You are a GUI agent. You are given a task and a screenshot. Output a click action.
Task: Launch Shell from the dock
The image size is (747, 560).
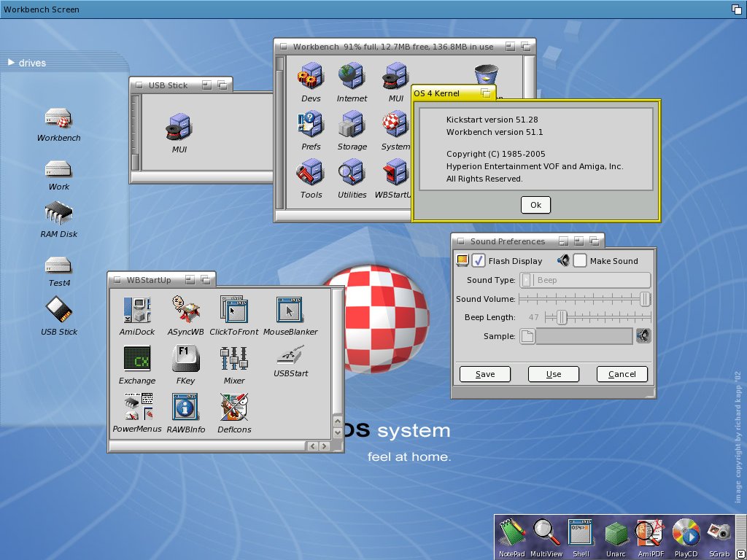580,535
